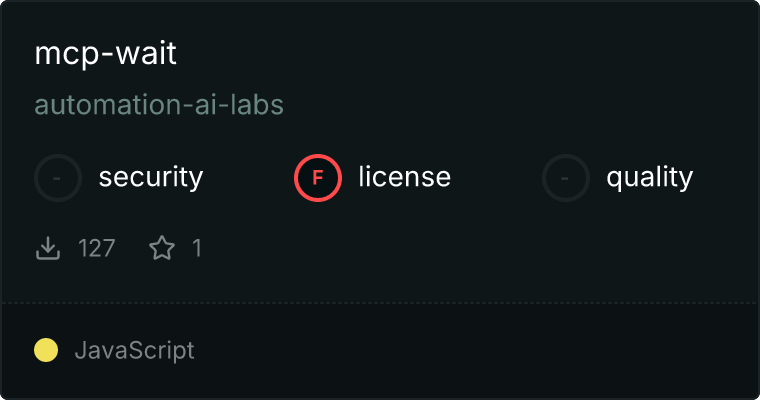The height and width of the screenshot is (400, 760).
Task: Click the empty quality grade circle
Action: 566,178
